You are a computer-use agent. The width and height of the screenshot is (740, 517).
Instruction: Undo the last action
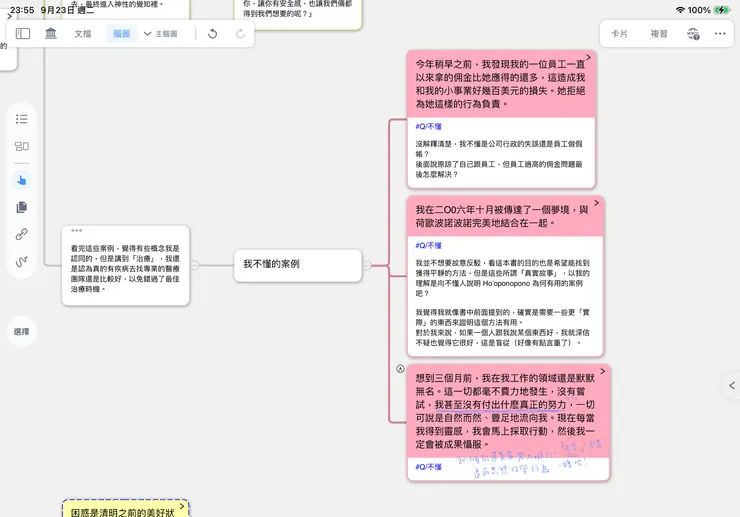pos(212,34)
